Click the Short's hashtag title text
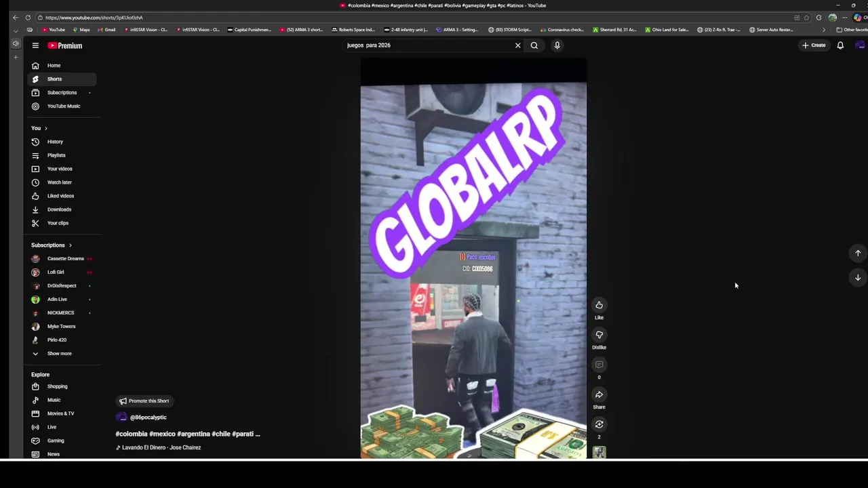Screen dimensions: 868x488 pos(188,434)
